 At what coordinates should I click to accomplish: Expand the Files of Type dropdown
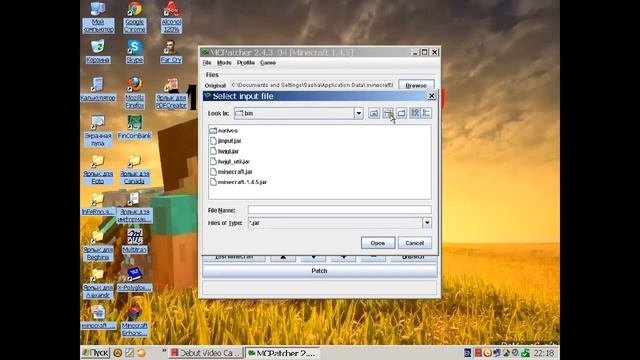pyautogui.click(x=427, y=223)
